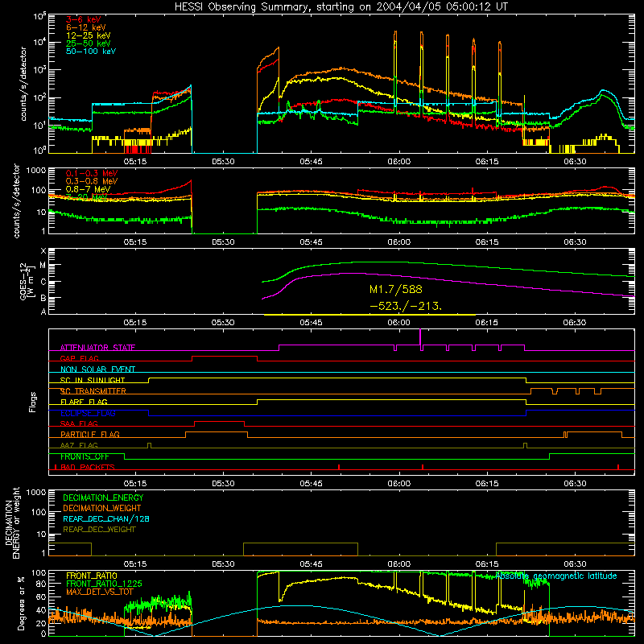Click the SAA_FLAG label
This screenshot has height=644, width=644.
coord(79,423)
